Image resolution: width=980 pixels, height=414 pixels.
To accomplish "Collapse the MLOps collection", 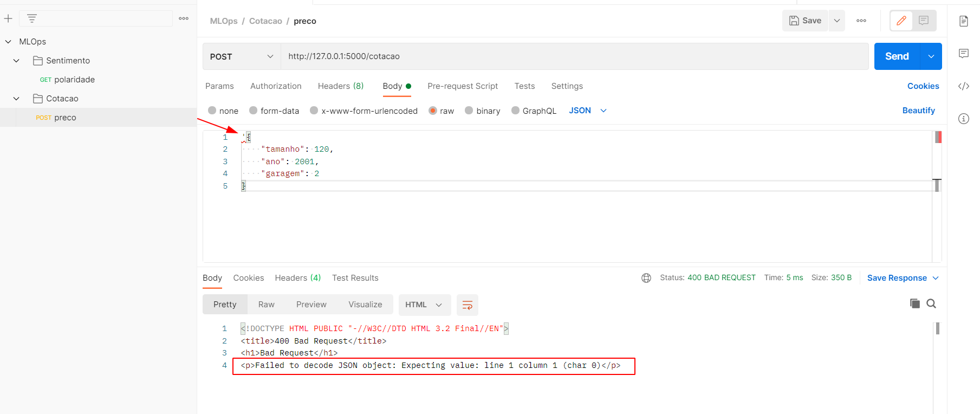I will pos(8,42).
